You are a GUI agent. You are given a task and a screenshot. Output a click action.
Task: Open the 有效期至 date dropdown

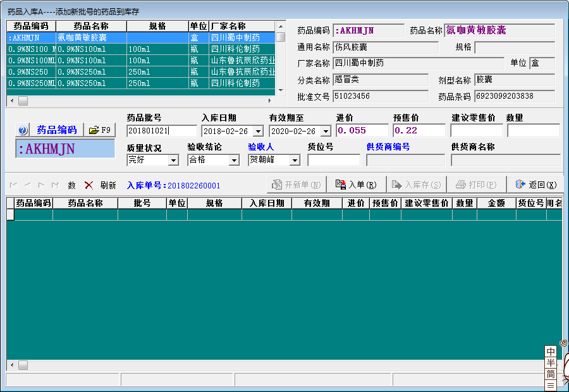pyautogui.click(x=326, y=131)
